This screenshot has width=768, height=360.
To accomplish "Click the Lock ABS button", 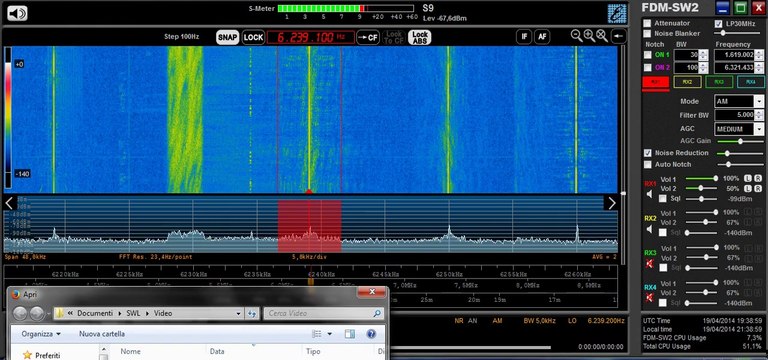I will pyautogui.click(x=420, y=37).
